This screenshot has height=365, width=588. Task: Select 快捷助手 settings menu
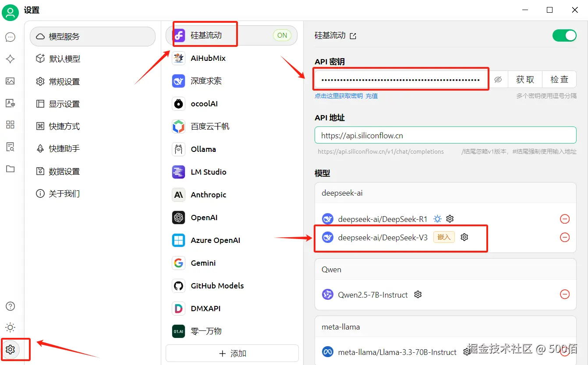pos(92,148)
